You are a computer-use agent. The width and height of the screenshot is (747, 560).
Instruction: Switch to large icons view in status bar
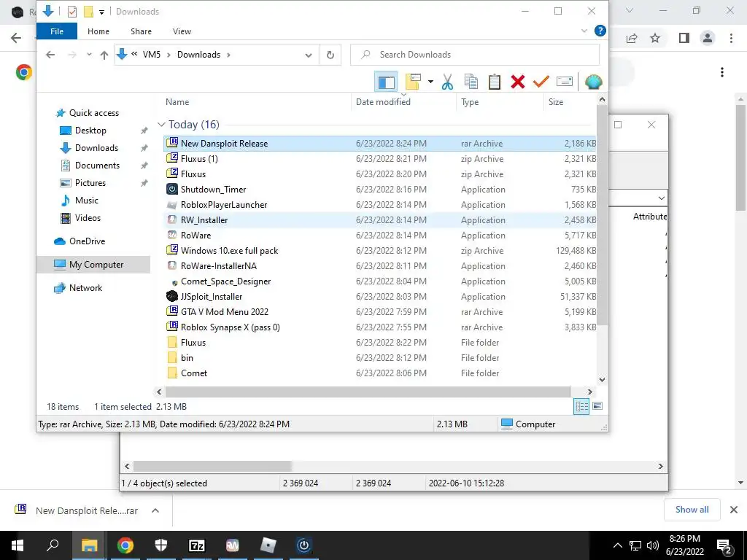[597, 406]
